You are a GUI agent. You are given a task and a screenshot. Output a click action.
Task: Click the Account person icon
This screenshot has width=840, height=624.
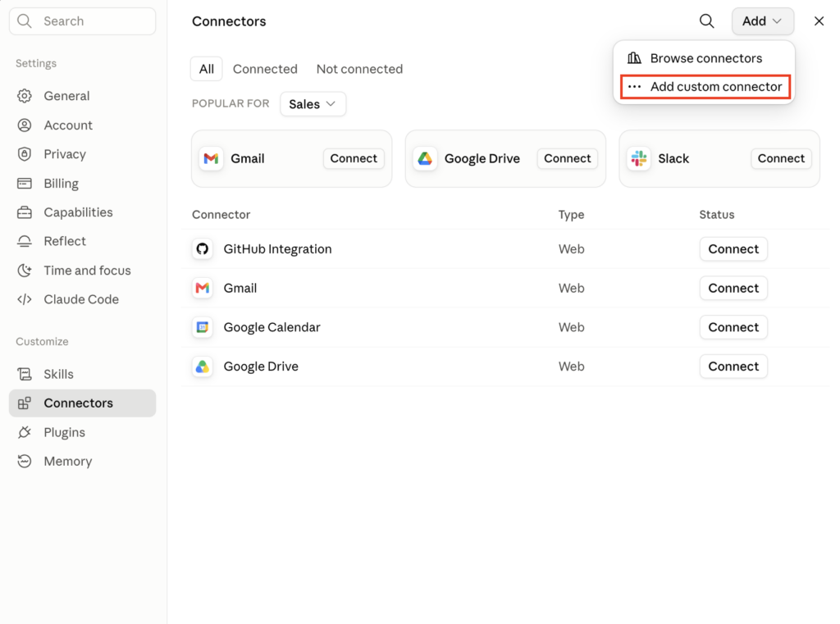click(x=24, y=125)
